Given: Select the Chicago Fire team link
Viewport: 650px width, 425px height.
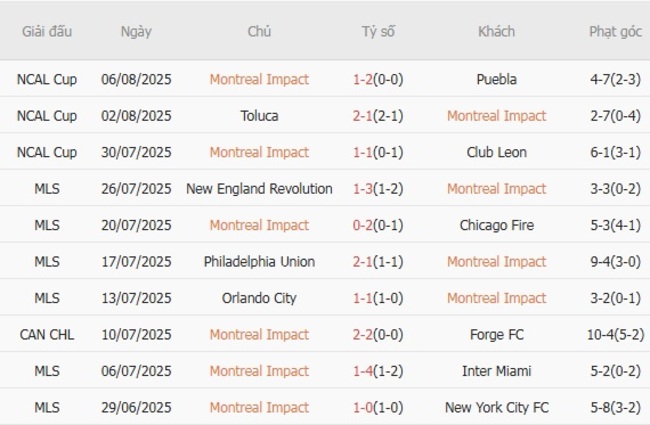Looking at the screenshot, I should [496, 225].
